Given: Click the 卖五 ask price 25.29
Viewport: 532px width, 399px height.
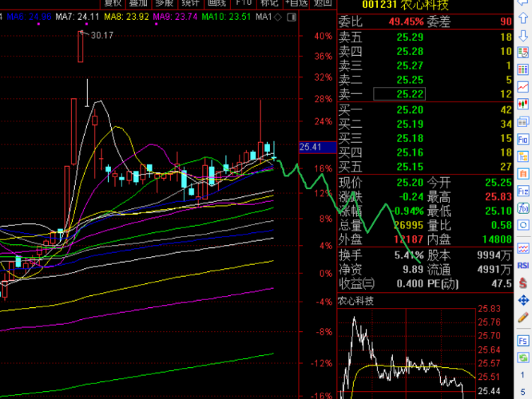Looking at the screenshot, I should coord(411,37).
